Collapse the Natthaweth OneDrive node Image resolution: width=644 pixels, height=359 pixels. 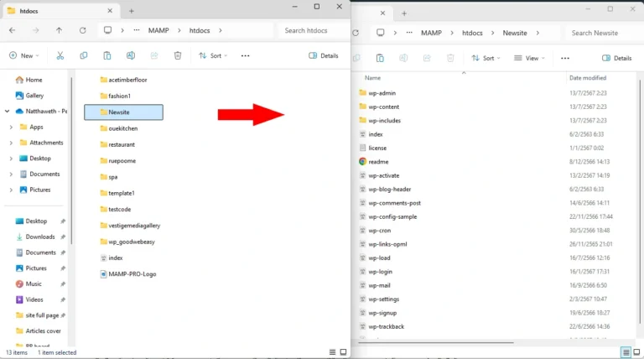click(7, 111)
